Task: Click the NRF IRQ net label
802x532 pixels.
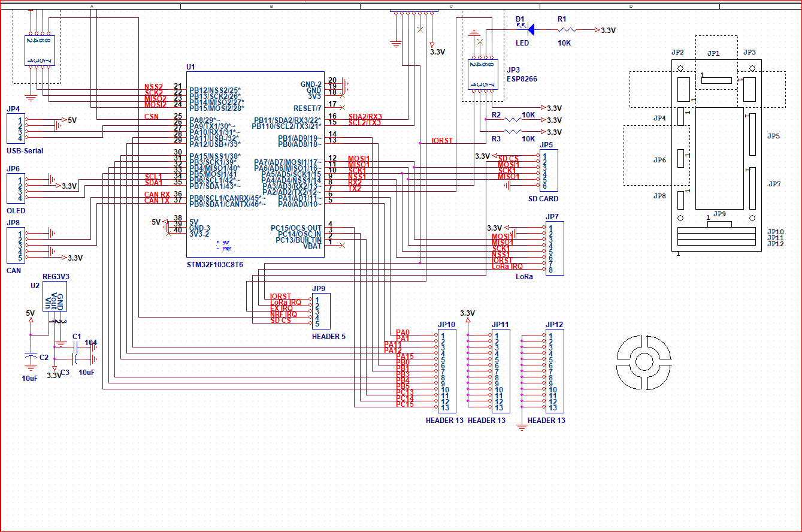Action: tap(283, 315)
